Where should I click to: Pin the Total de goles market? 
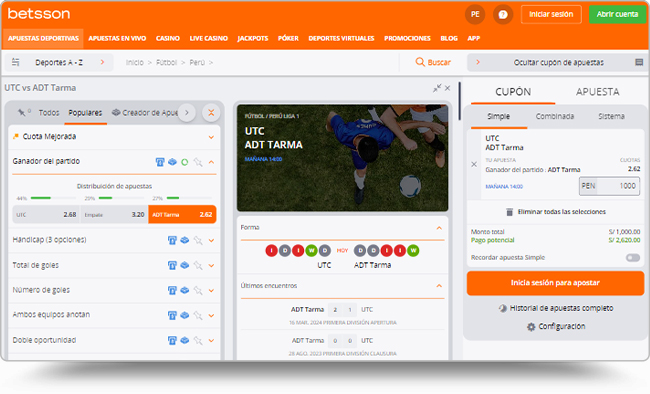(198, 265)
